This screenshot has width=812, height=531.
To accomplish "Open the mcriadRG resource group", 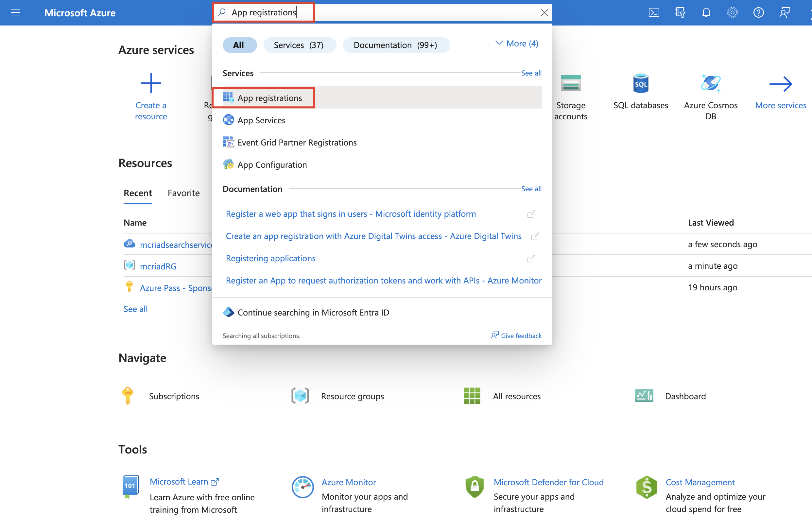I will tap(158, 266).
